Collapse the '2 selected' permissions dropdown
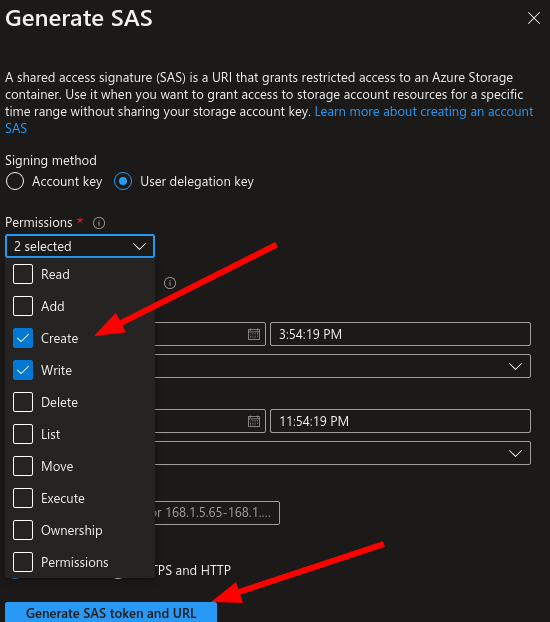This screenshot has height=622, width=550. click(80, 246)
